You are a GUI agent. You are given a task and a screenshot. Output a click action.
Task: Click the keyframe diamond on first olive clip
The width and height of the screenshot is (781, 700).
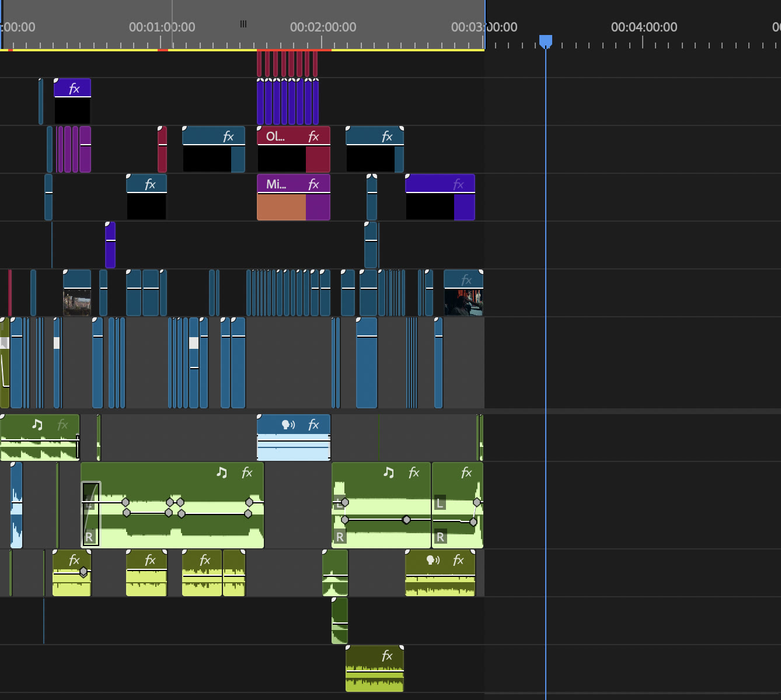(83, 572)
